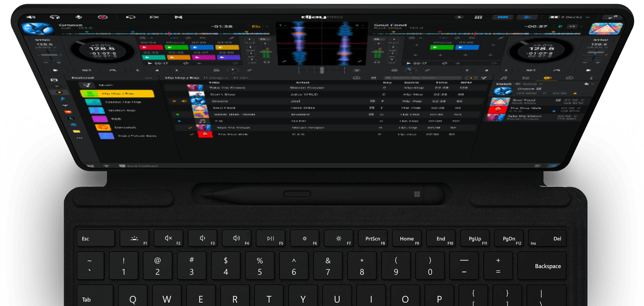644x306 pixels.
Task: Open the mixer volume icon in top toolbar
Action: 31,17
